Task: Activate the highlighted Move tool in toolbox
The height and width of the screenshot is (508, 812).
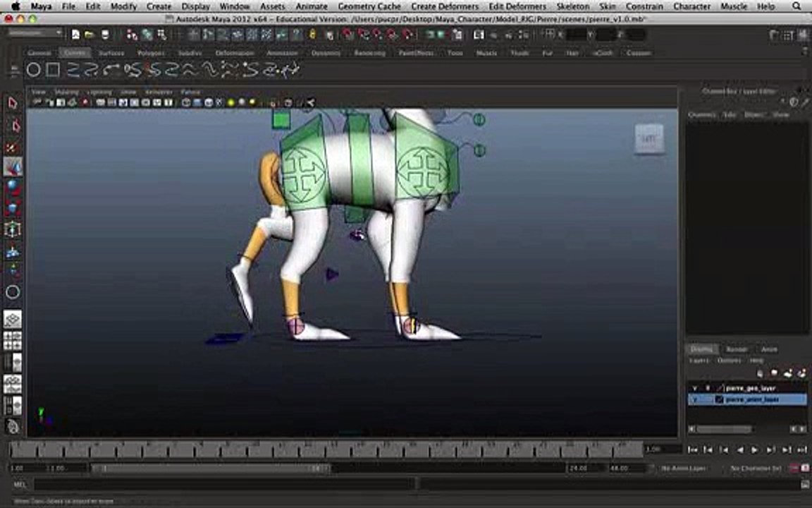Action: [x=13, y=167]
